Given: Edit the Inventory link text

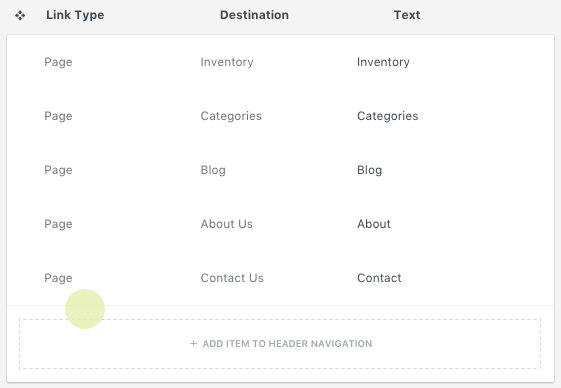Looking at the screenshot, I should click(x=383, y=62).
